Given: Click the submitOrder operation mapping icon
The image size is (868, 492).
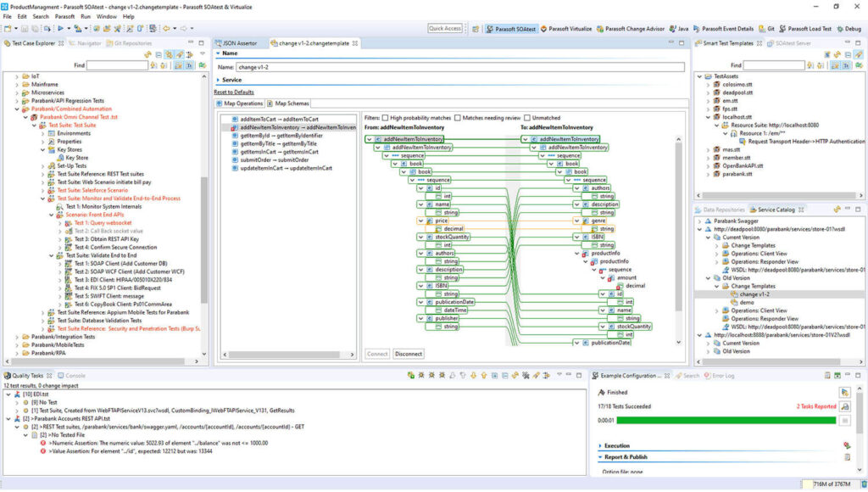Looking at the screenshot, I should 235,160.
